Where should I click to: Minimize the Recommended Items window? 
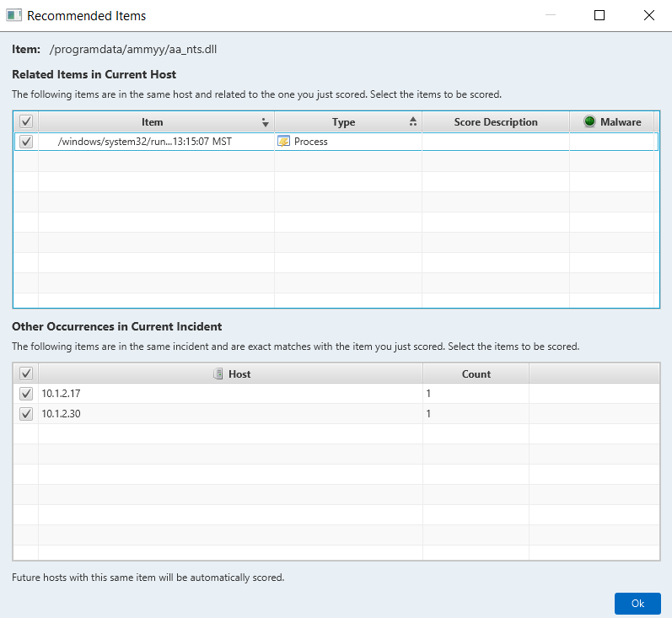tap(551, 15)
